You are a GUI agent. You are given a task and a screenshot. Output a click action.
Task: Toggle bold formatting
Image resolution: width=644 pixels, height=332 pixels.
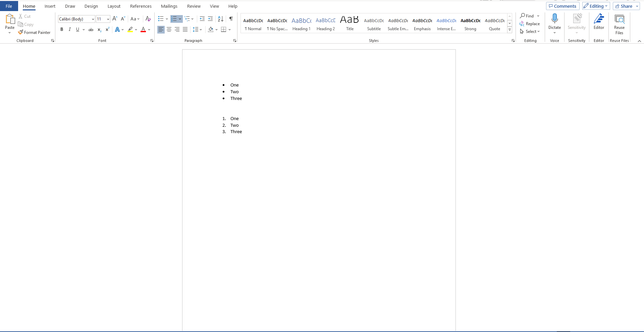pos(61,29)
